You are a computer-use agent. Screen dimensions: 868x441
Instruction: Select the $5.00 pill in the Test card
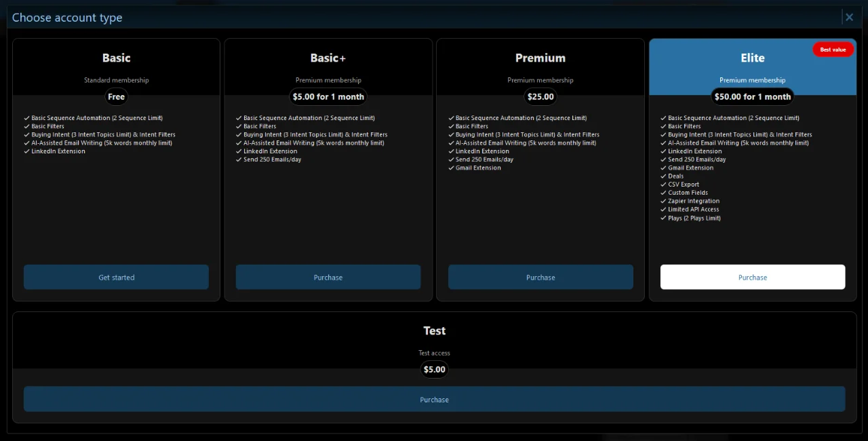click(x=434, y=369)
